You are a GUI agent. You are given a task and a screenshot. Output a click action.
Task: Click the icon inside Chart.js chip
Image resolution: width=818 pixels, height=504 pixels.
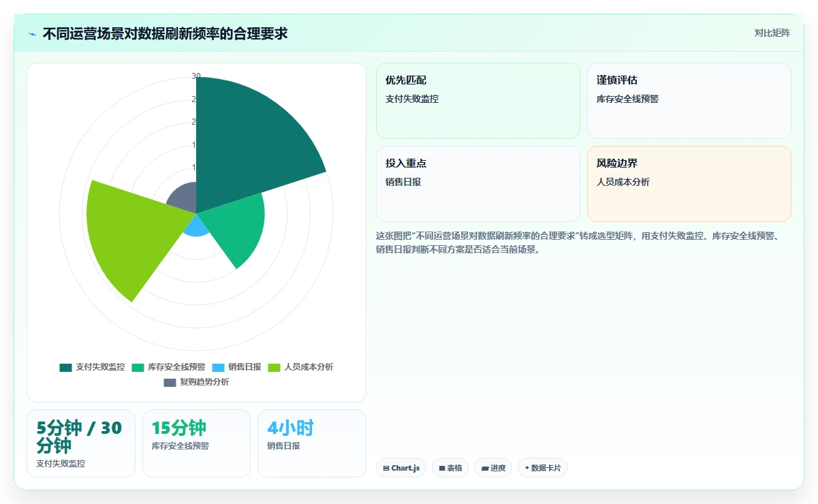[386, 469]
